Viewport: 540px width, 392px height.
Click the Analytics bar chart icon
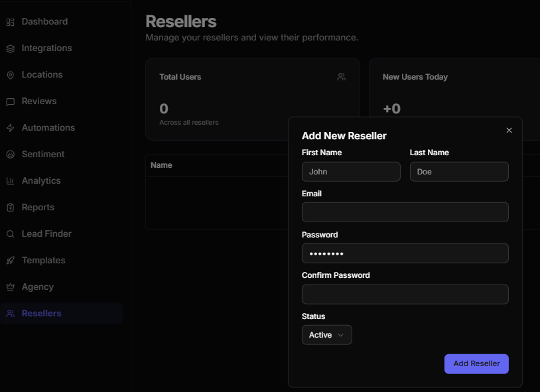click(10, 181)
